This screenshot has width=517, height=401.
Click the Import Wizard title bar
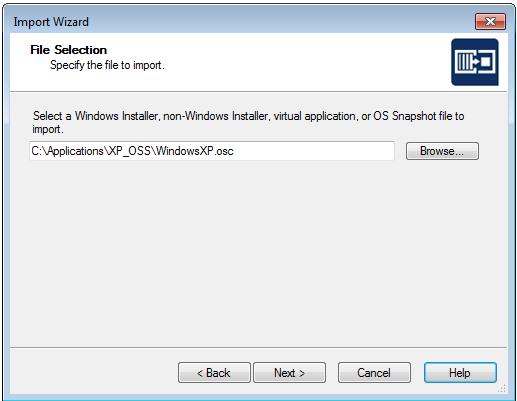(x=233, y=22)
